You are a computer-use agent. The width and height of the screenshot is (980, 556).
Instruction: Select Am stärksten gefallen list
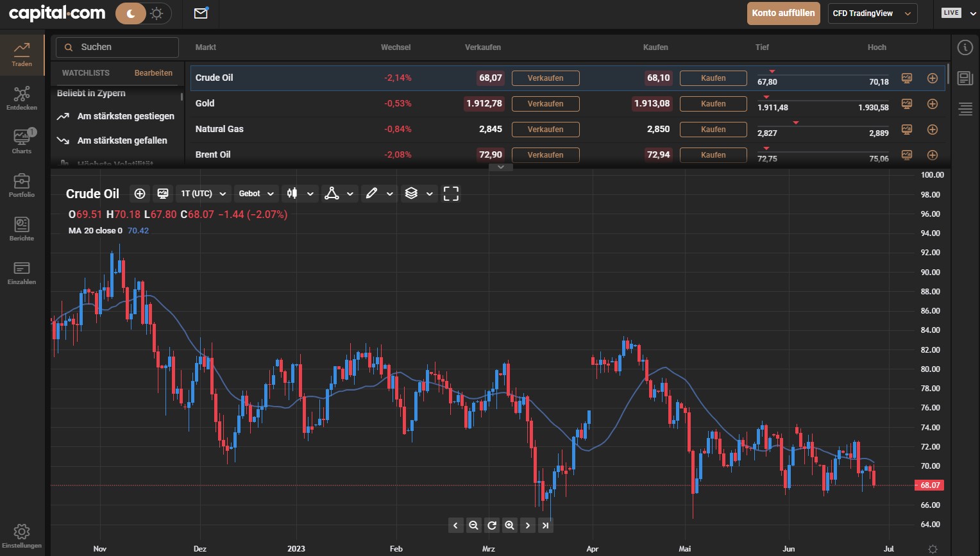[x=112, y=140]
